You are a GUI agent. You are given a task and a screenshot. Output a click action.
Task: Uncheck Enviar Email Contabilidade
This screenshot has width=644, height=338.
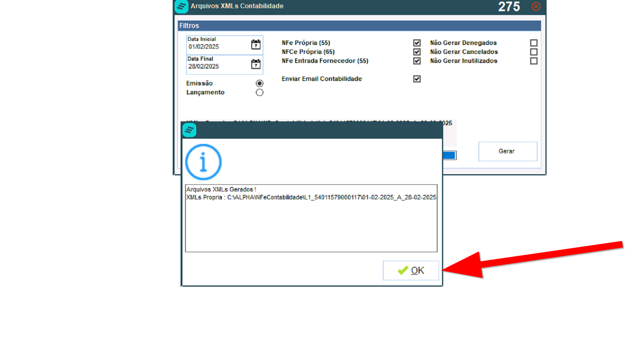pos(417,79)
